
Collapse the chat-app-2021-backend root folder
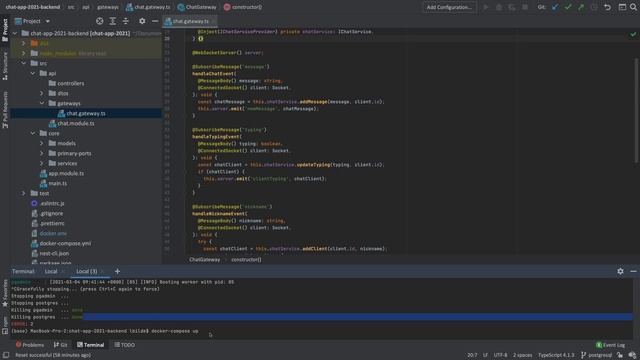click(15, 33)
